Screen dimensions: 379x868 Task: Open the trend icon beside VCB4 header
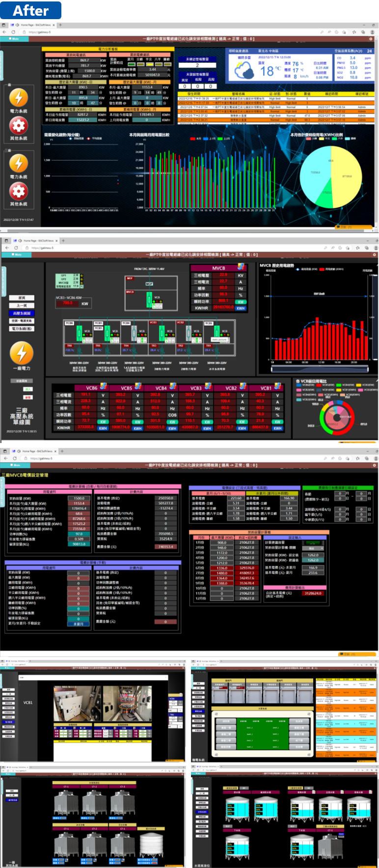point(173,387)
